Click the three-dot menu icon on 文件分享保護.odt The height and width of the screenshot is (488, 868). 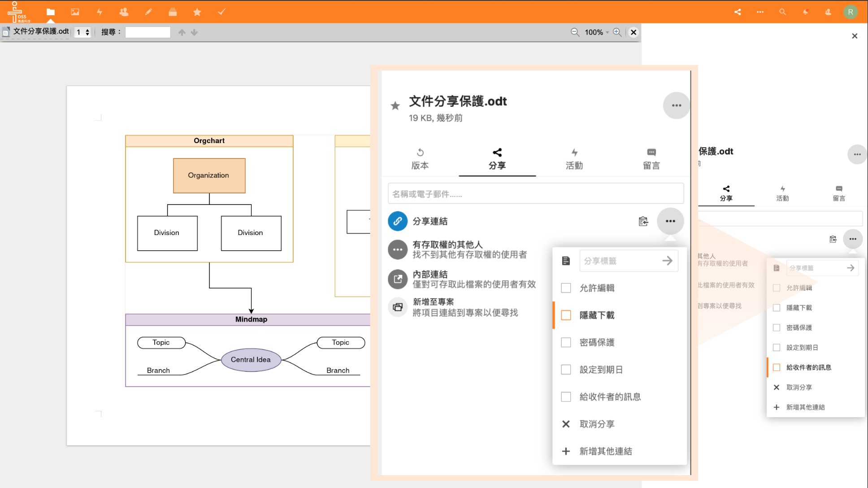click(676, 105)
